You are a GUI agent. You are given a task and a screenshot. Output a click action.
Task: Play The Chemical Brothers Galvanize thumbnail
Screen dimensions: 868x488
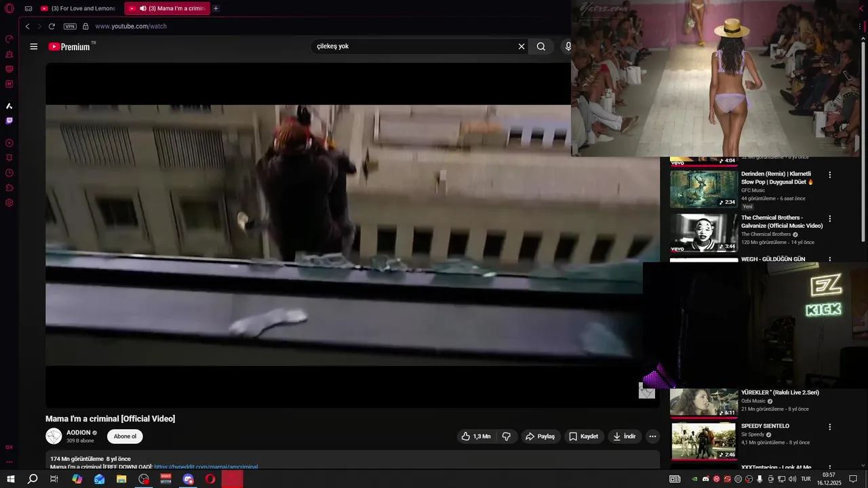[704, 233]
